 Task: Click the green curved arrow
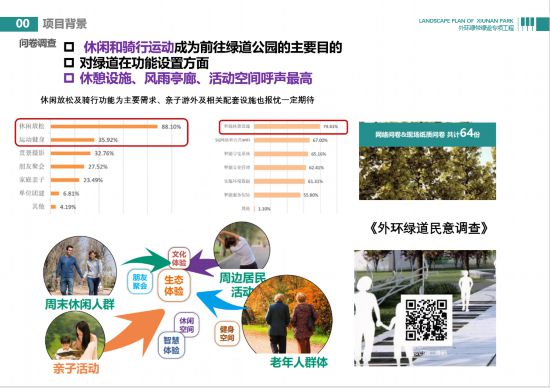pos(147,259)
